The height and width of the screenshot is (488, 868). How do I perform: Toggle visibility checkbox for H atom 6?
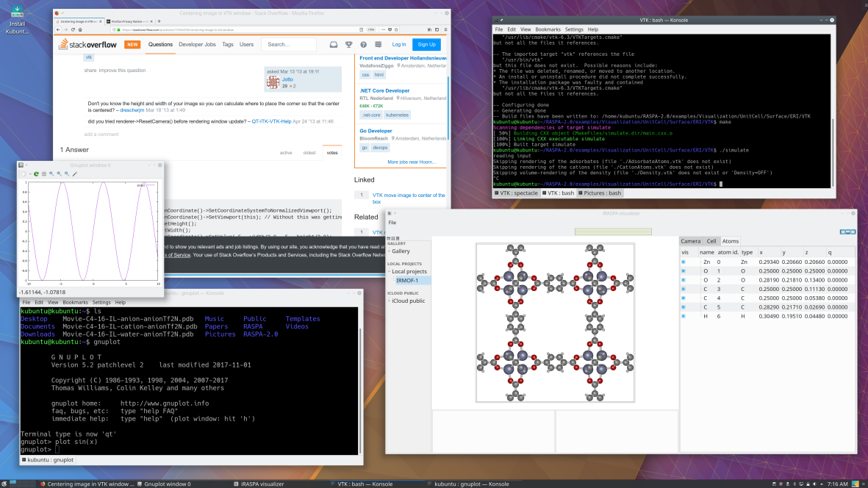(684, 316)
